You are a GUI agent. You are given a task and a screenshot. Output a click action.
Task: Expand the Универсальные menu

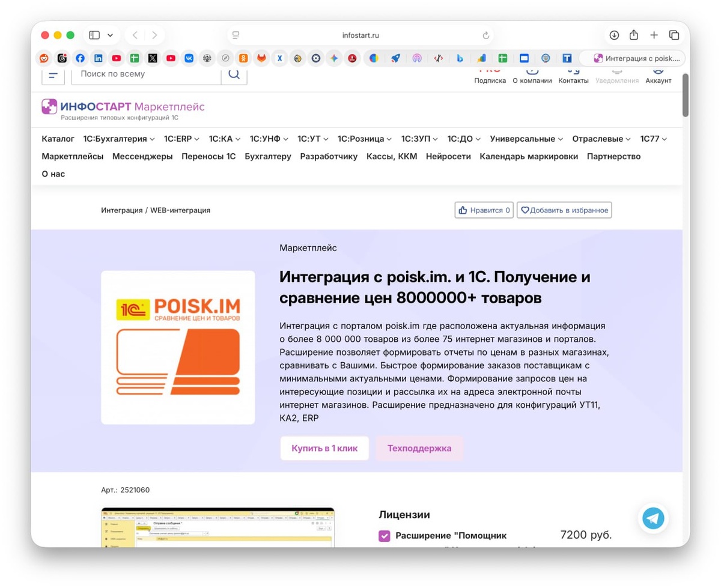pyautogui.click(x=526, y=139)
